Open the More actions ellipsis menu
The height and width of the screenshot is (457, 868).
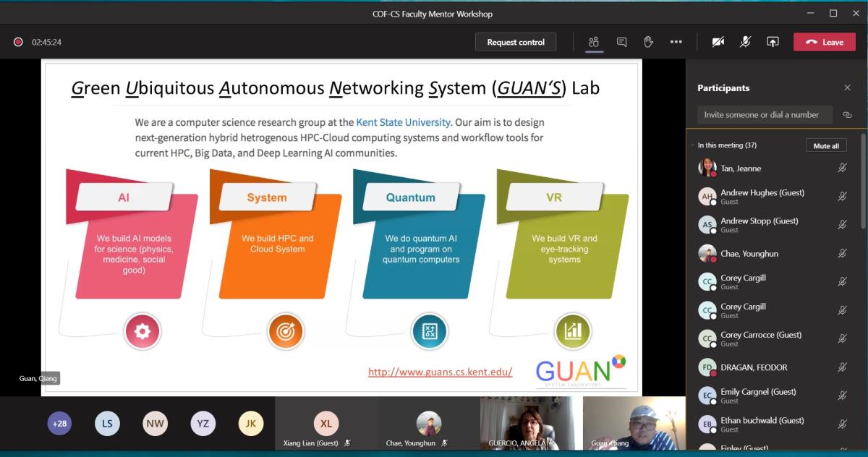coord(676,42)
